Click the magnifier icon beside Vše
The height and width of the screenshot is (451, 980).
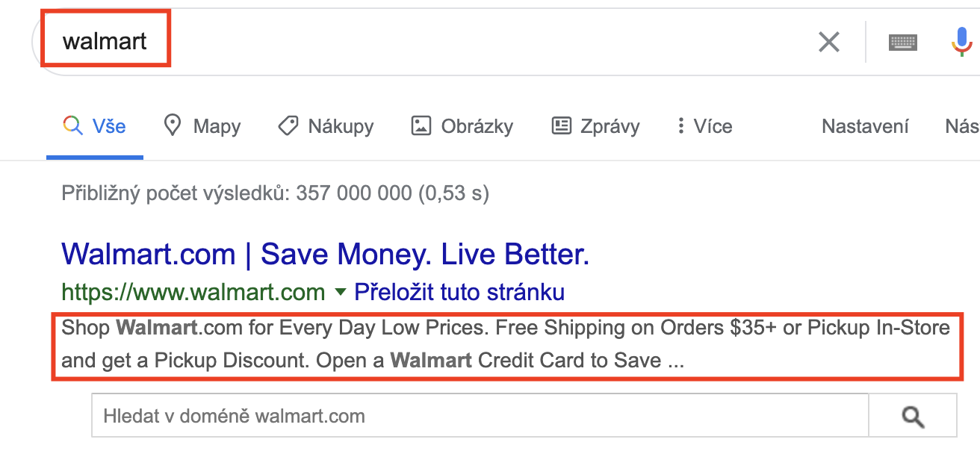click(72, 125)
